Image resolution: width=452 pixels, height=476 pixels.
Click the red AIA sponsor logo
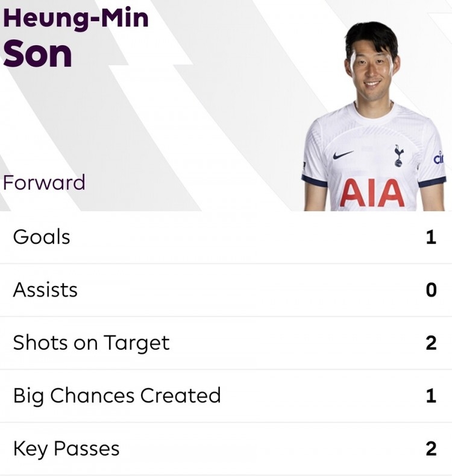(x=372, y=193)
